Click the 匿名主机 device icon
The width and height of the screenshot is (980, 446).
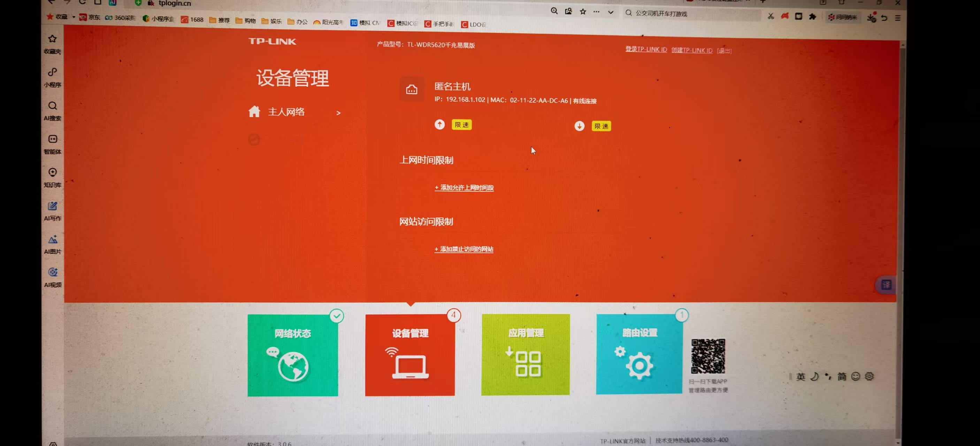pos(412,89)
